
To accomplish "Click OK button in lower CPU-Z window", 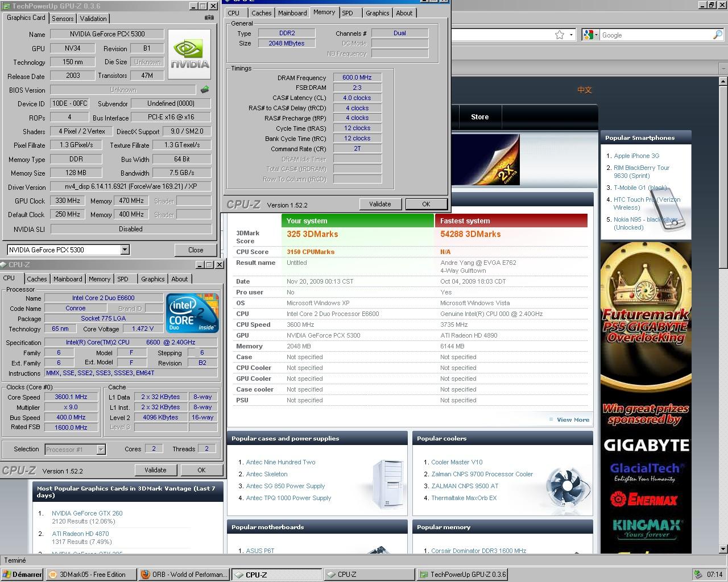I will click(201, 470).
